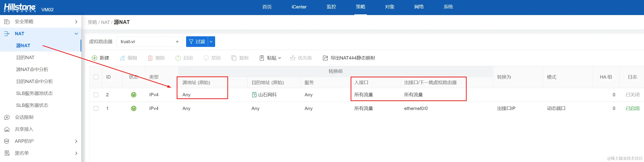Viewport: 644px width, 162px height.
Task: Click the Hillstone Networks logo
Action: coord(20,8)
